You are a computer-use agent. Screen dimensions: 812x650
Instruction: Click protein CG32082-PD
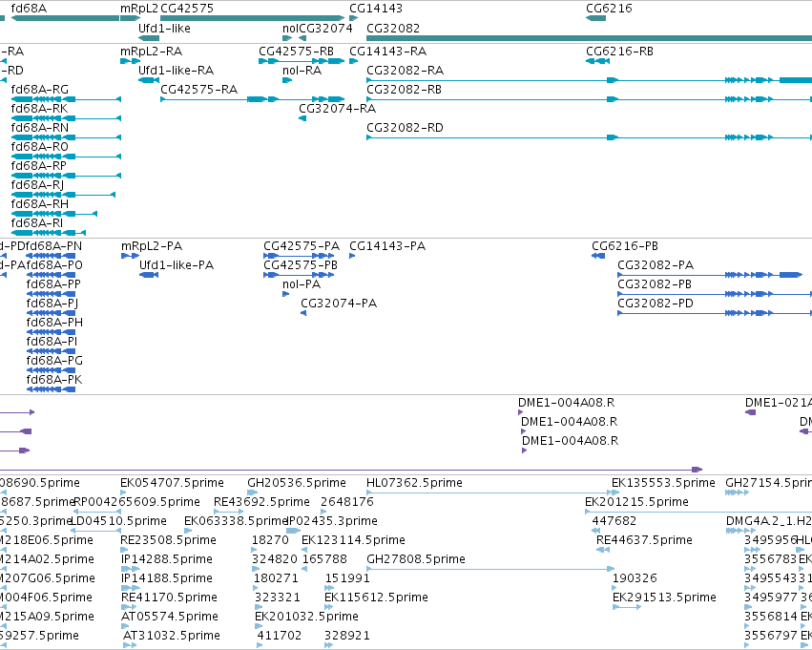click(x=715, y=313)
